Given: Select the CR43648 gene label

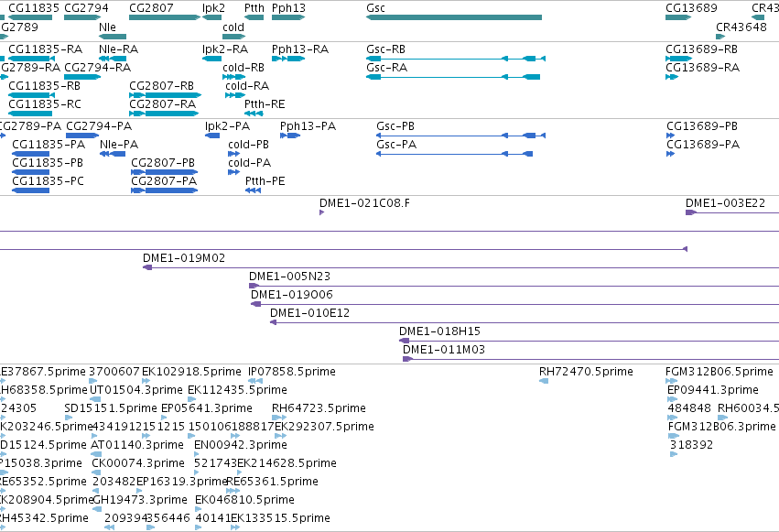Looking at the screenshot, I should 741,27.
